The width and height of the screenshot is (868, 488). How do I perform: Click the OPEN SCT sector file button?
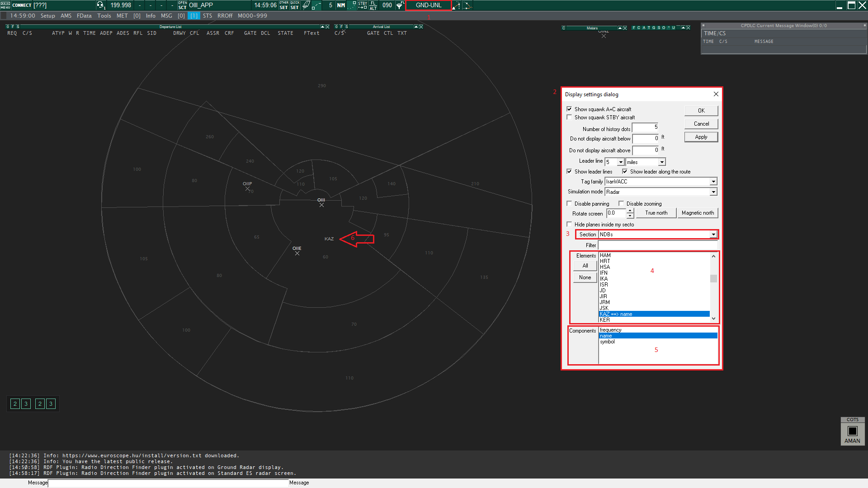pyautogui.click(x=182, y=5)
